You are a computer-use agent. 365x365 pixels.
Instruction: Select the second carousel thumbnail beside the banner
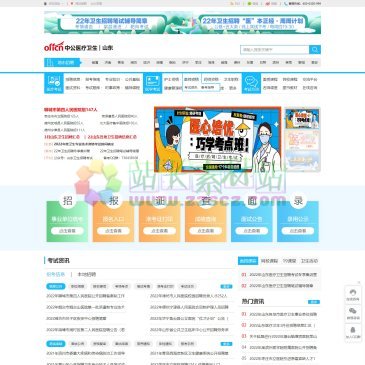[302, 140]
